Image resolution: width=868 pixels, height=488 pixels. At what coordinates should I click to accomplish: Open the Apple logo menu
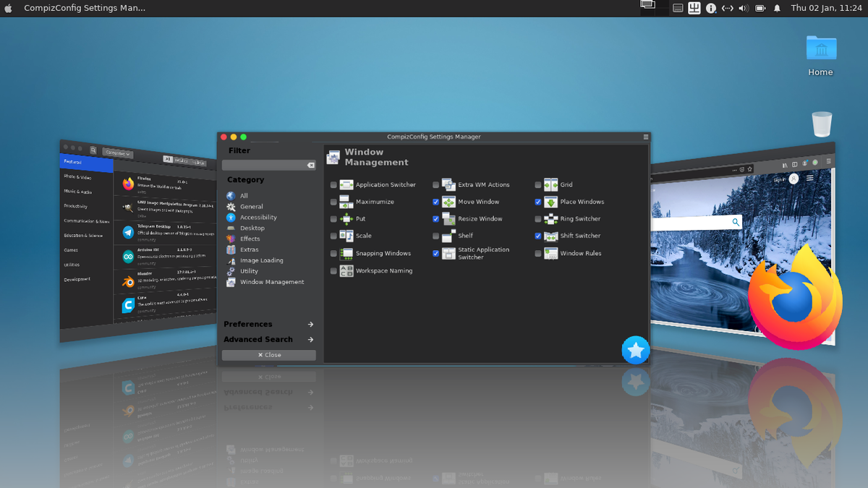(x=9, y=8)
